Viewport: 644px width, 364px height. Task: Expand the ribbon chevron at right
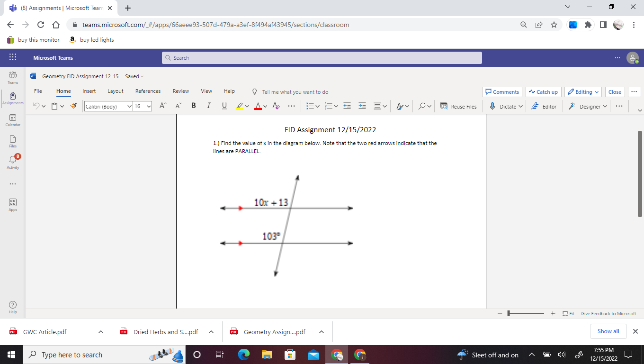point(640,110)
